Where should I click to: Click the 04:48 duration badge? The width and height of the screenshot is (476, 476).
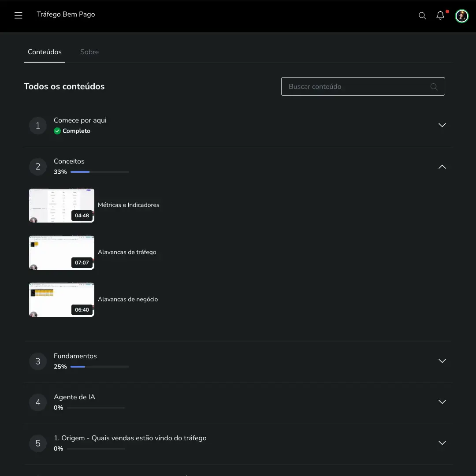pos(82,216)
